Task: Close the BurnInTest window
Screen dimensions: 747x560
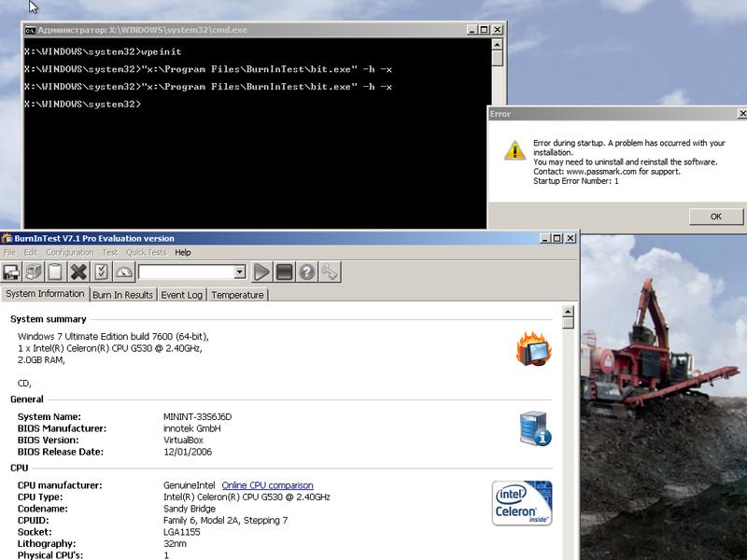Action: click(571, 238)
